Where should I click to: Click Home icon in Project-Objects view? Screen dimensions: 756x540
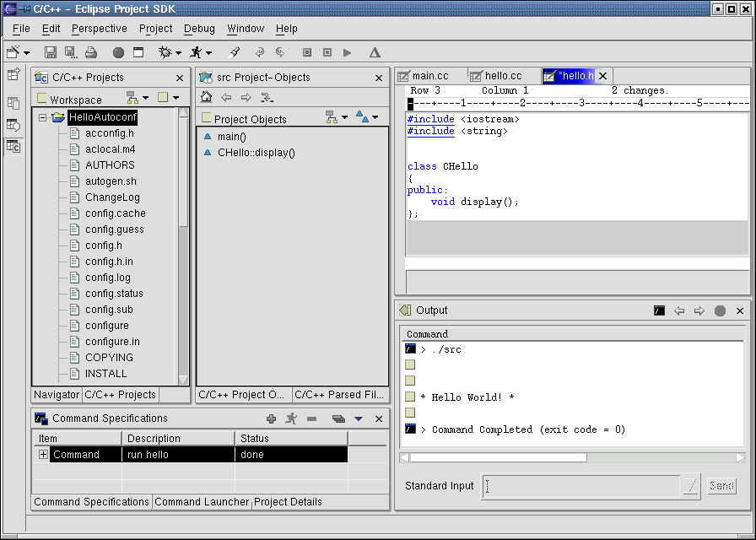[206, 98]
